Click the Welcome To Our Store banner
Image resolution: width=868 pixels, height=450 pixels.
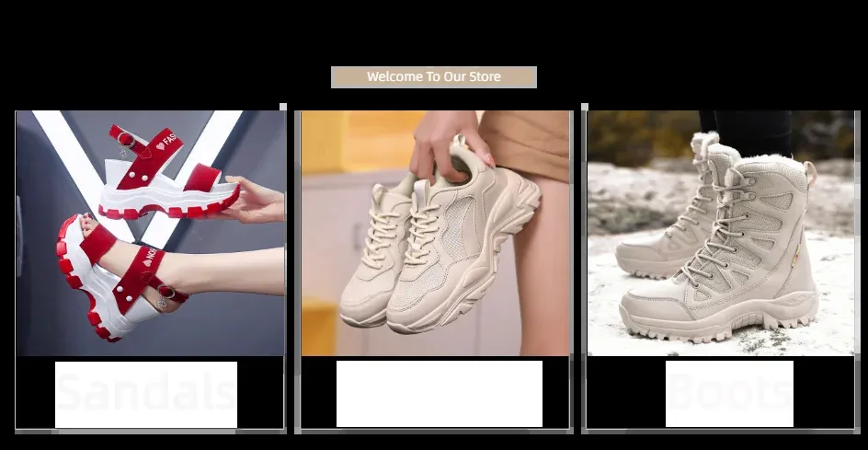433,77
